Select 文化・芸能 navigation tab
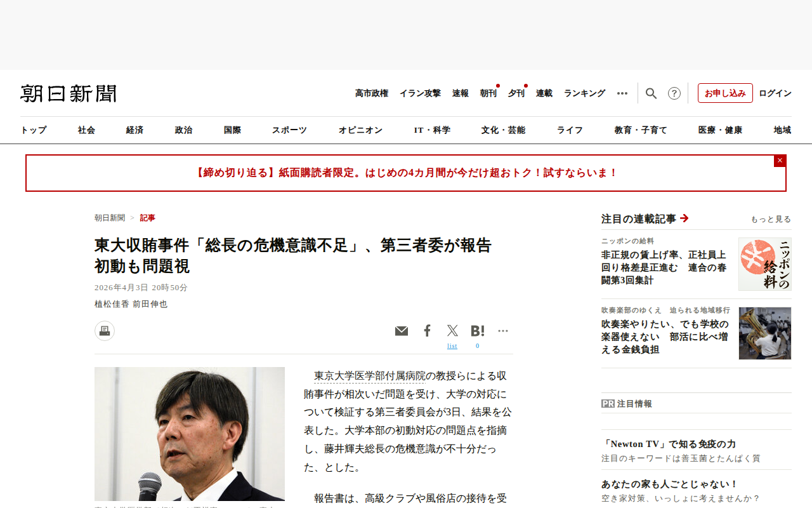Screen dimensions: 812x508 (503, 130)
